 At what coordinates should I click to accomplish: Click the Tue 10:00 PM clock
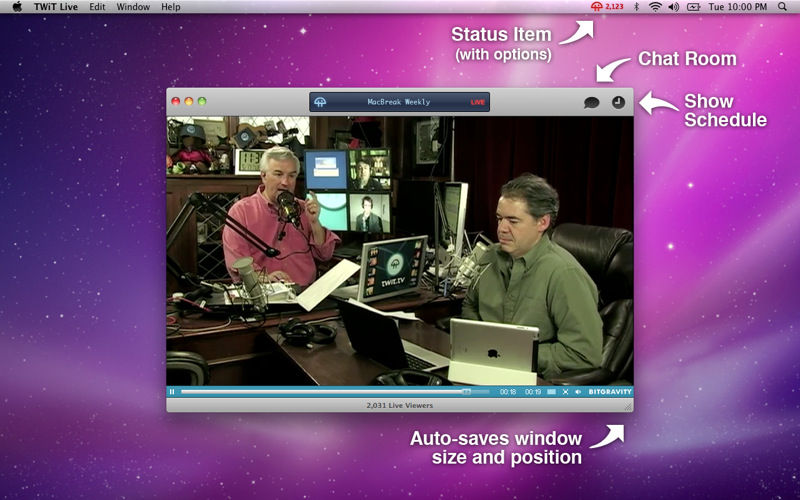(x=737, y=7)
